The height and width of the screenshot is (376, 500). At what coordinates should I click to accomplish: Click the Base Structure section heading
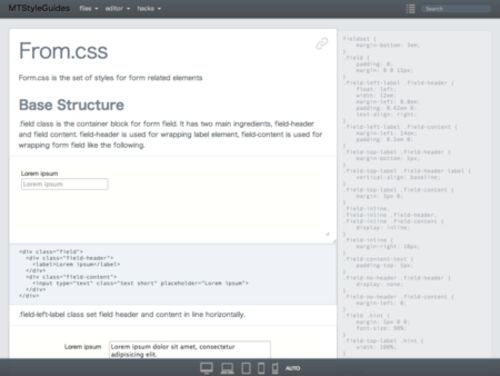tap(71, 105)
